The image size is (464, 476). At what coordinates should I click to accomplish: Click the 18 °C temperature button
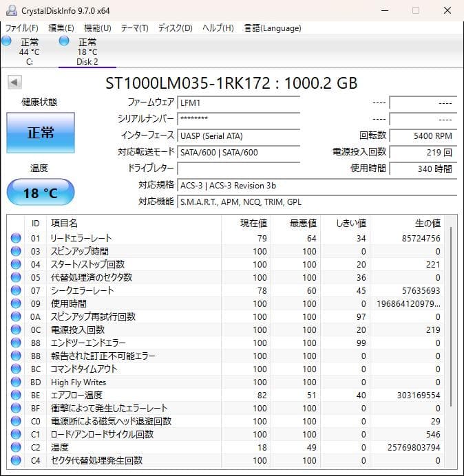pos(40,193)
